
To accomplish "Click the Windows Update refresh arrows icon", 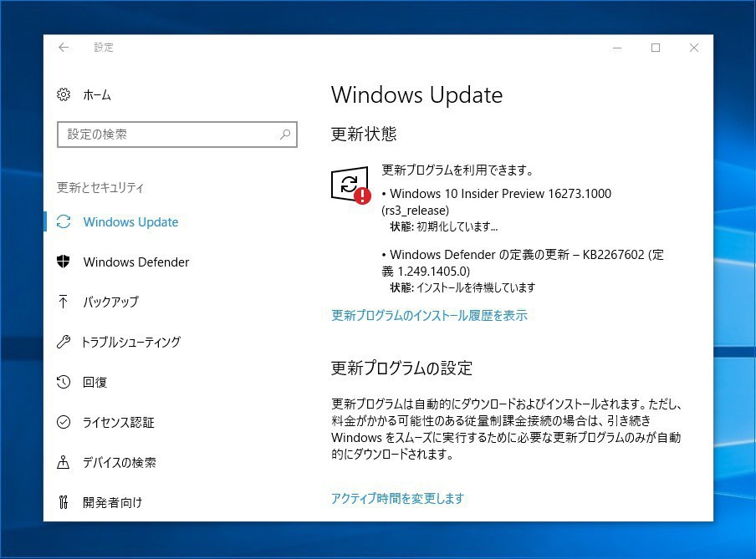I will [x=64, y=221].
